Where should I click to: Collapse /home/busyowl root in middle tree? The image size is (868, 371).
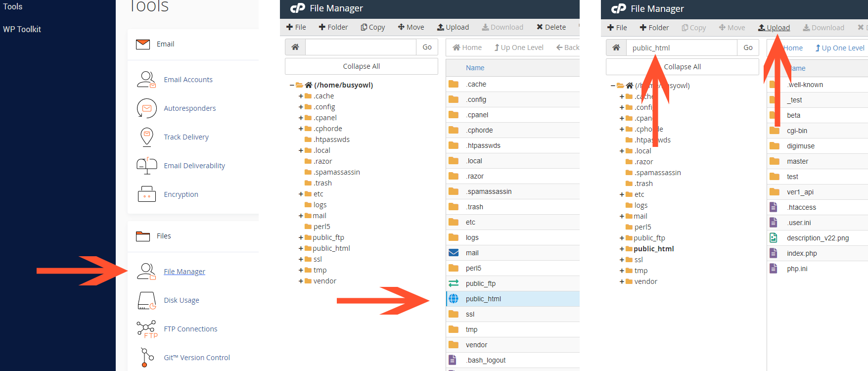pyautogui.click(x=292, y=85)
